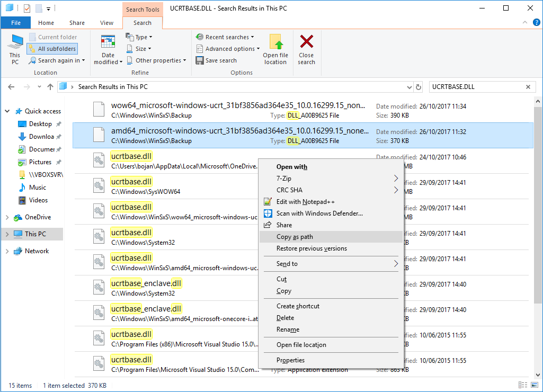Click the Notepad++ icon in context menu
The image size is (543, 392).
[x=268, y=201]
